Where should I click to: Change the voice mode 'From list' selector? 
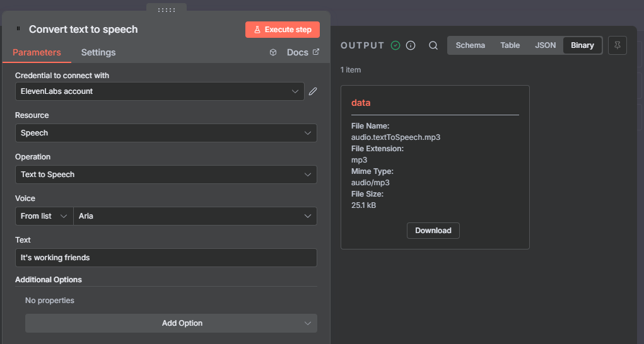pos(44,216)
